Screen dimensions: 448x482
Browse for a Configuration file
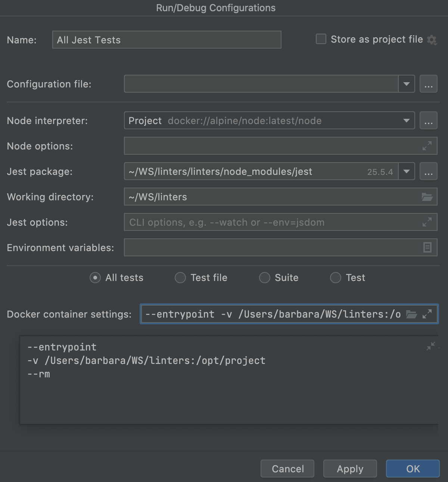[428, 84]
